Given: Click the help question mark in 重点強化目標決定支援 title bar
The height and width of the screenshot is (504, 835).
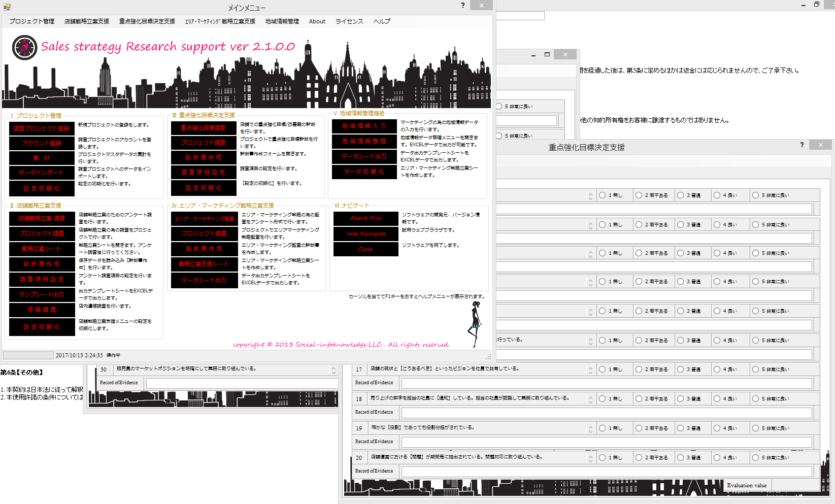Looking at the screenshot, I should pyautogui.click(x=802, y=145).
